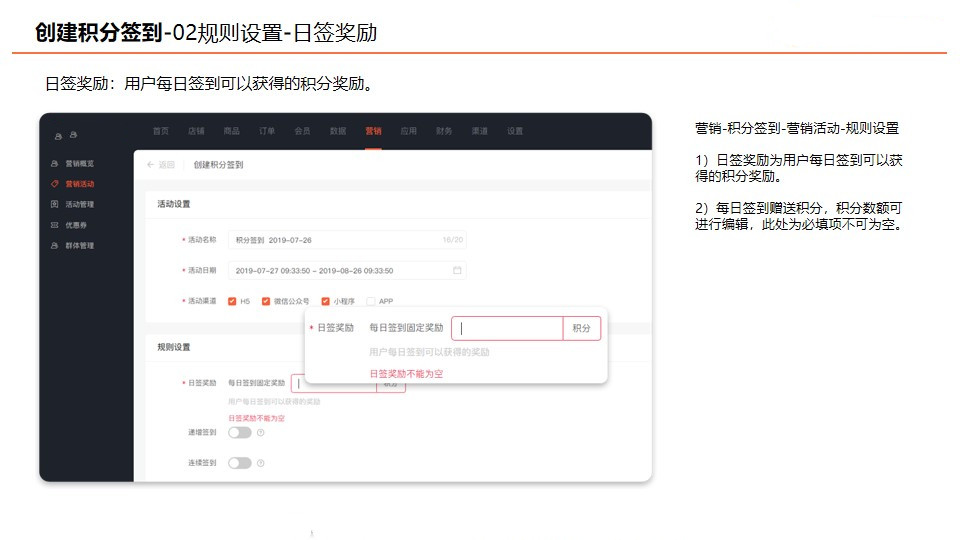Image resolution: width=960 pixels, height=540 pixels.
Task: Click the help icon beside 连续签到 toggle
Action: coord(261,463)
